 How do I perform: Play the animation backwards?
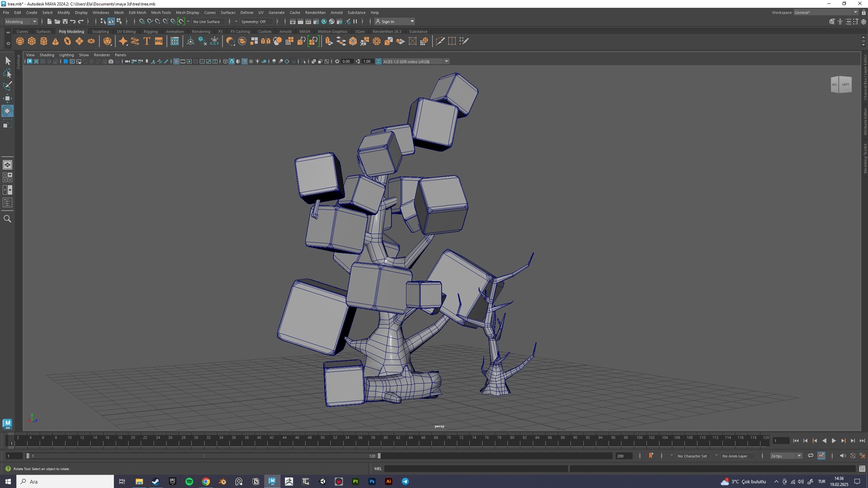pyautogui.click(x=824, y=441)
